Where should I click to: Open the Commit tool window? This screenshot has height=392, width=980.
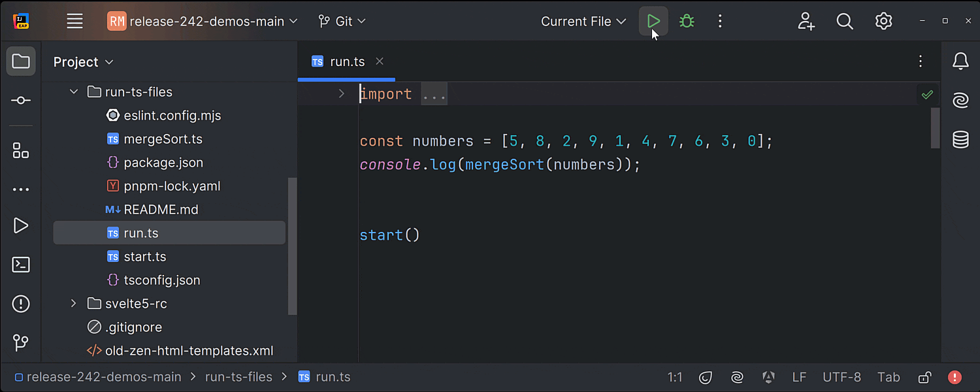coord(21,101)
